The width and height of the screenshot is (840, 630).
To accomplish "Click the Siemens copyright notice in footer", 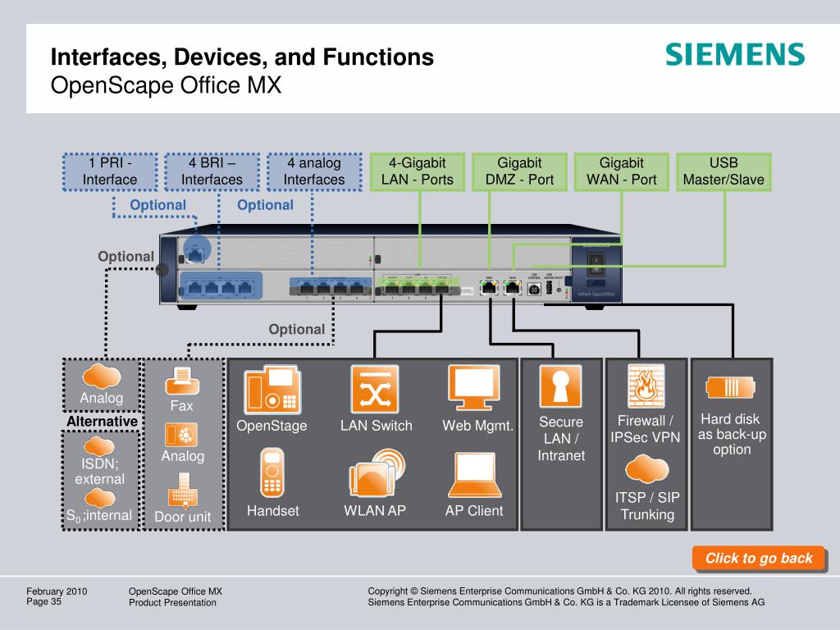I will [566, 597].
